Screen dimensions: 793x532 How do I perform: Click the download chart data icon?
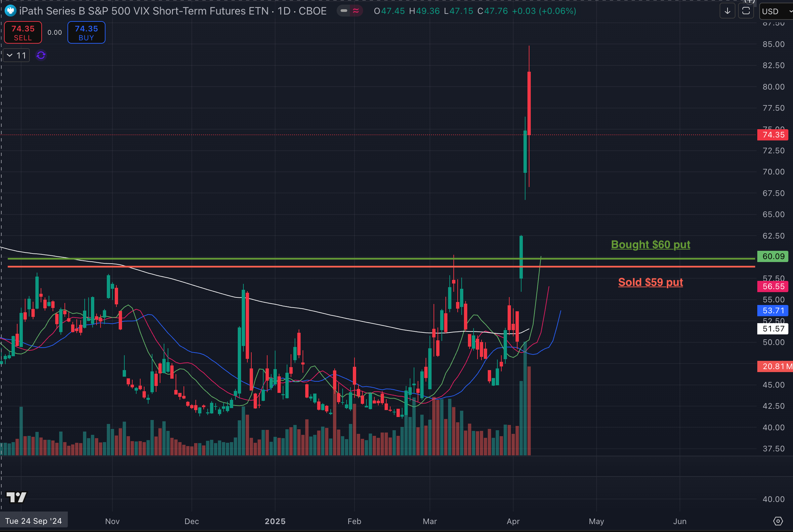728,11
